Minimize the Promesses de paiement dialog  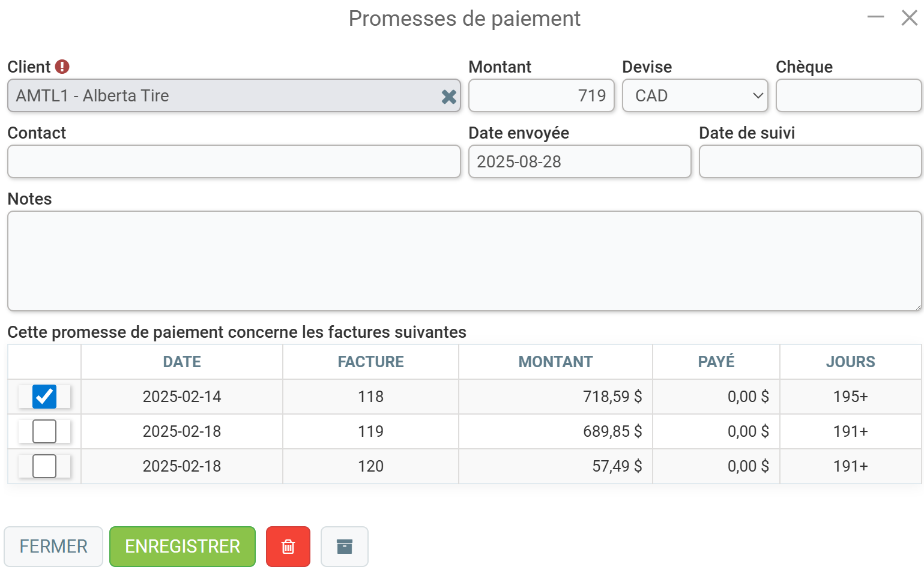pyautogui.click(x=875, y=17)
